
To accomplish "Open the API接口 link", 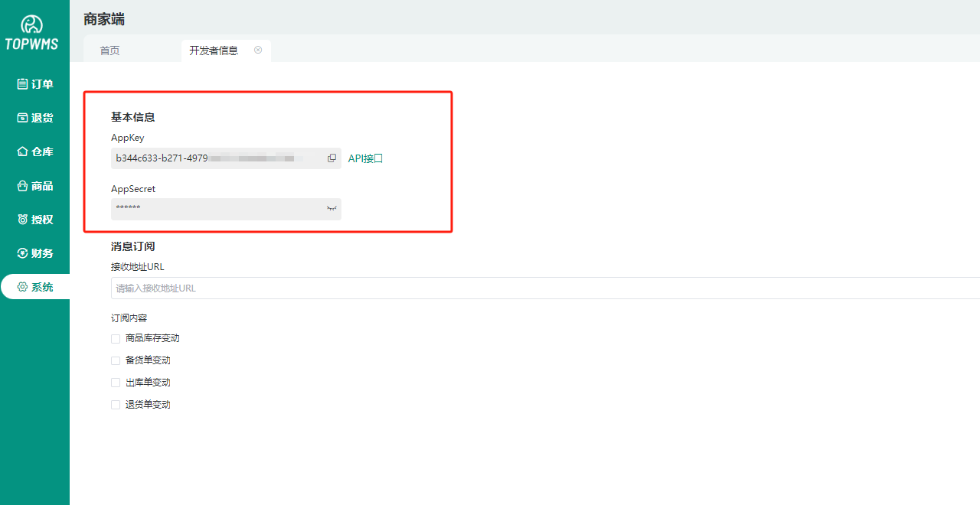I will point(365,158).
